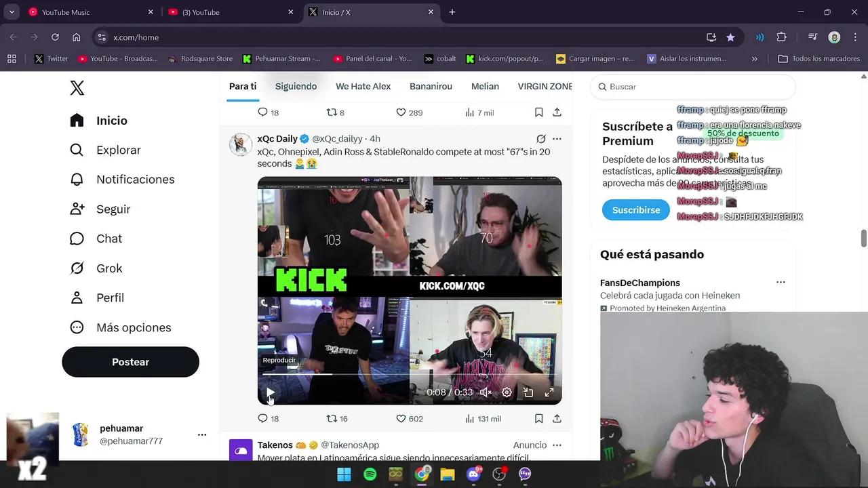
Task: Click Postear button
Action: point(130,362)
